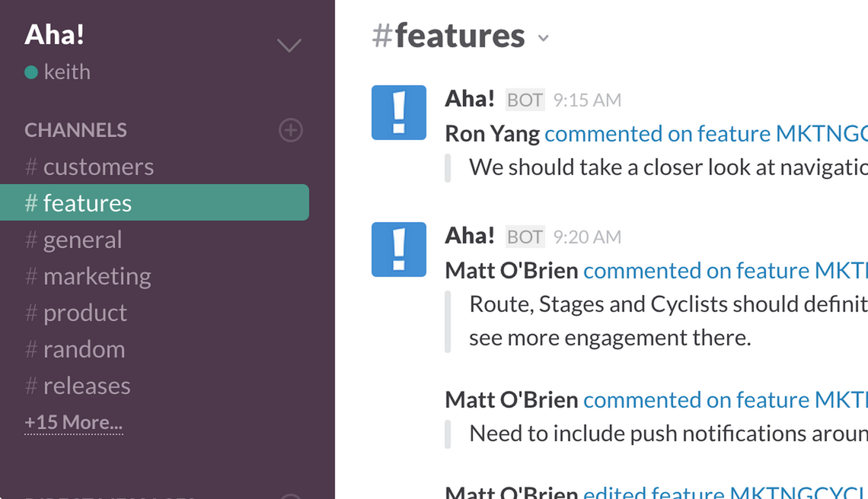Go to the #product channel
This screenshot has height=499, width=868.
click(76, 313)
